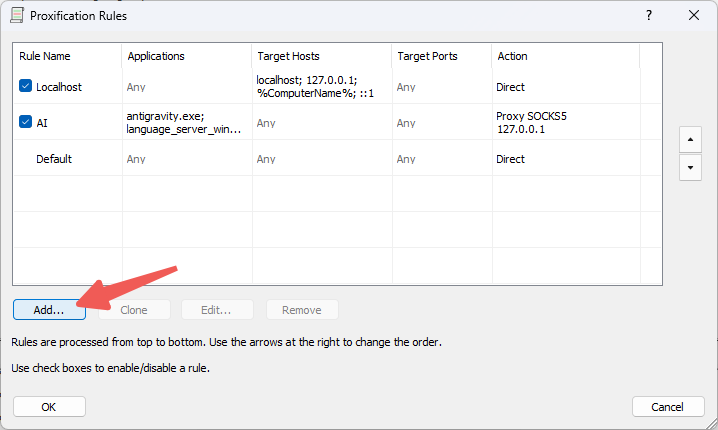Click the Proxy SOCKS5 127.0.0.1 action cell
718x430 pixels.
point(533,123)
